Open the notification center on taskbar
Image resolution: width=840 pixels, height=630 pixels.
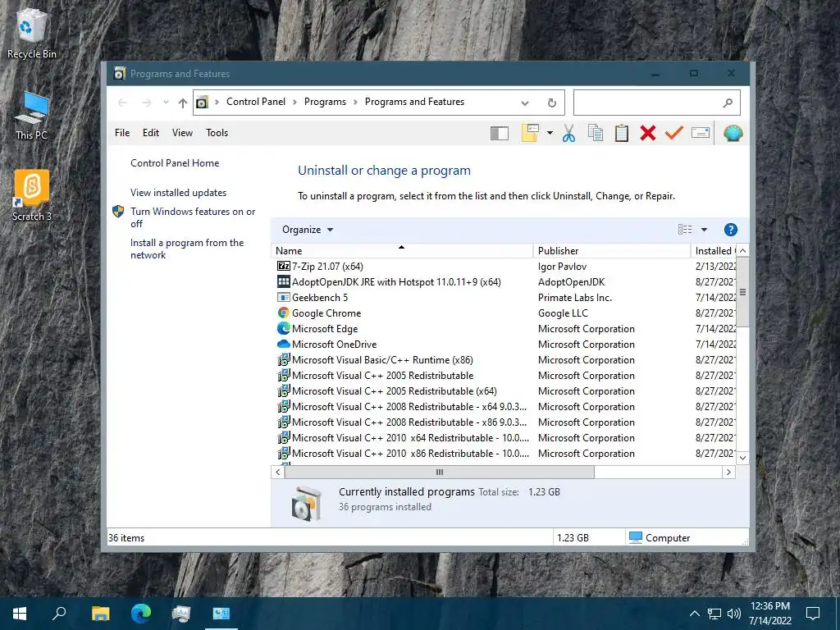(813, 614)
